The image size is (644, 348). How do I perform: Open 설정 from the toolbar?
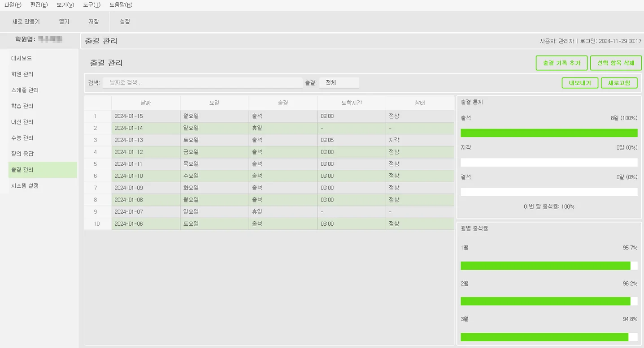point(125,21)
